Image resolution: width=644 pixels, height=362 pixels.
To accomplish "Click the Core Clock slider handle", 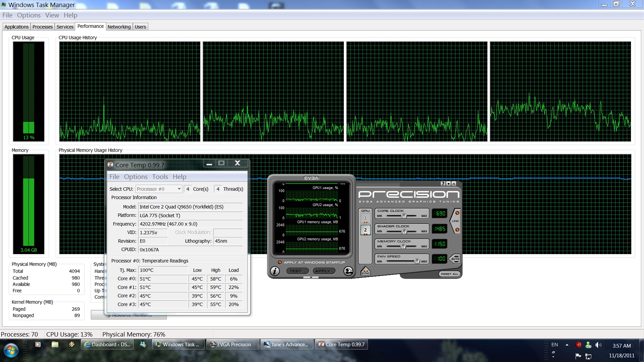I will click(x=404, y=216).
